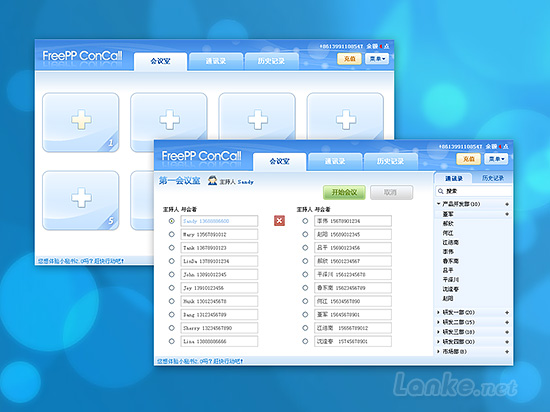Select contact 何江 in the side list

coord(448,233)
